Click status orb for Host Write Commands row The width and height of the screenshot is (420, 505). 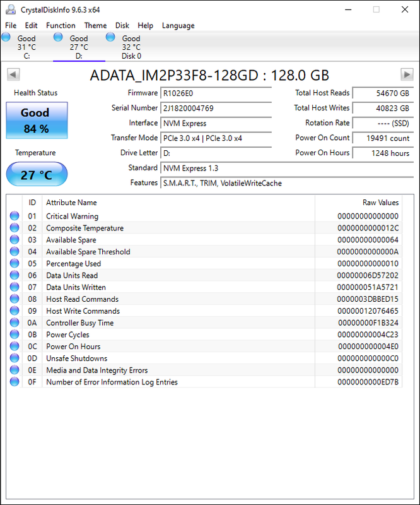(x=15, y=311)
